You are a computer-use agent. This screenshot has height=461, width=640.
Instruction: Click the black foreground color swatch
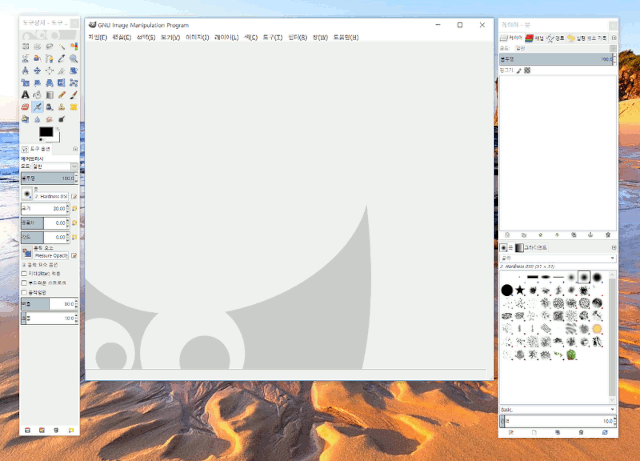tap(45, 132)
